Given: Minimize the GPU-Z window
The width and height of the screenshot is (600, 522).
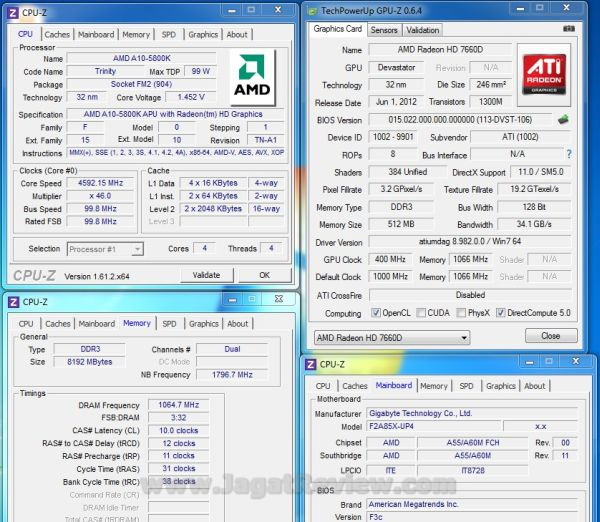Looking at the screenshot, I should coord(521,8).
